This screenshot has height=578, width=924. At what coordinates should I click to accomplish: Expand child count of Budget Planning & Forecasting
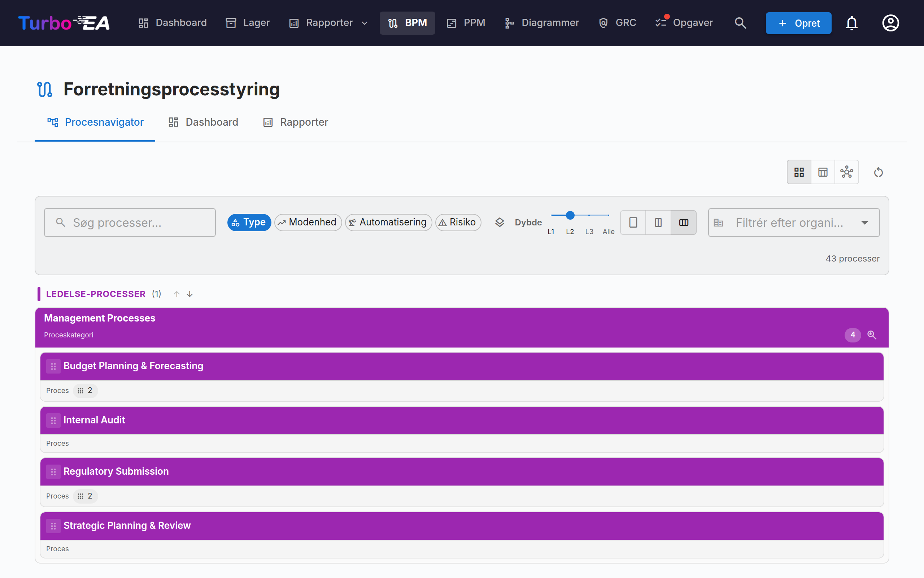click(x=85, y=390)
